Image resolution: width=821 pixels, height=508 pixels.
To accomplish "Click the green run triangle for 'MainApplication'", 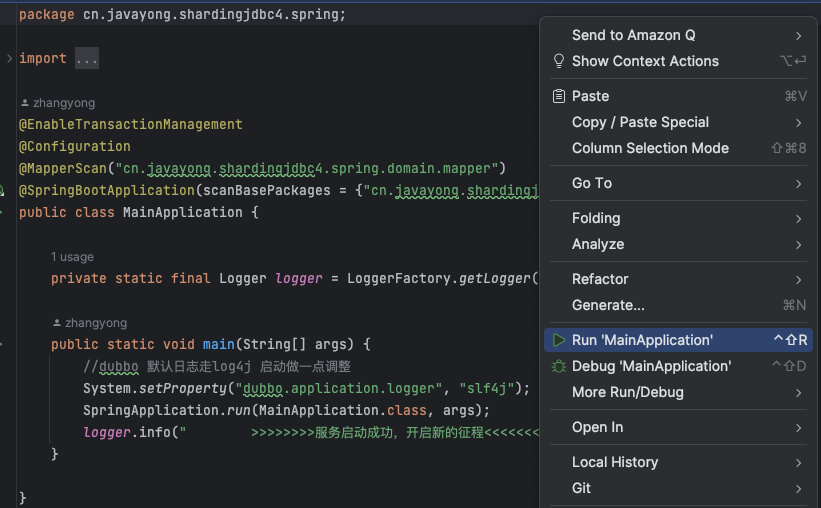I will [x=559, y=340].
